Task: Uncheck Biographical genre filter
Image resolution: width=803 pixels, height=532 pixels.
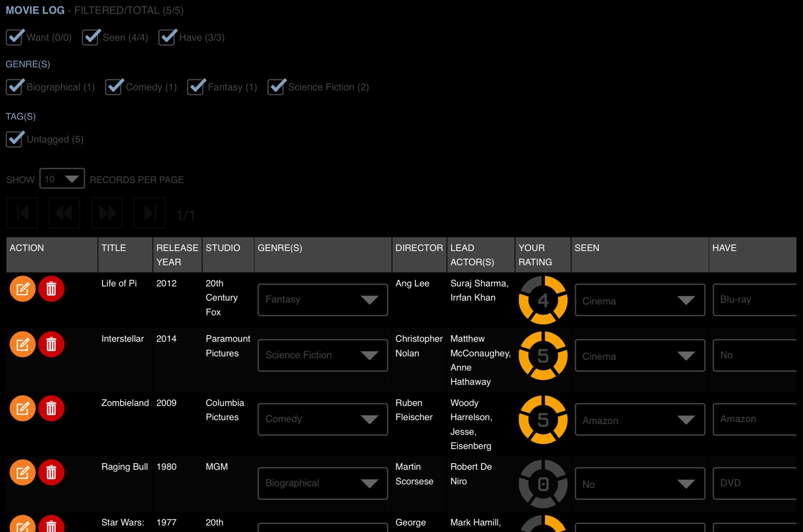Action: point(15,87)
